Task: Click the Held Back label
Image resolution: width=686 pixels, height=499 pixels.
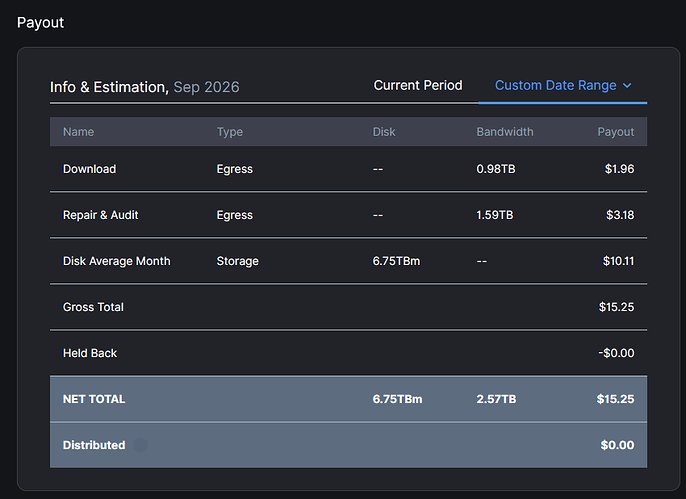Action: [x=90, y=353]
